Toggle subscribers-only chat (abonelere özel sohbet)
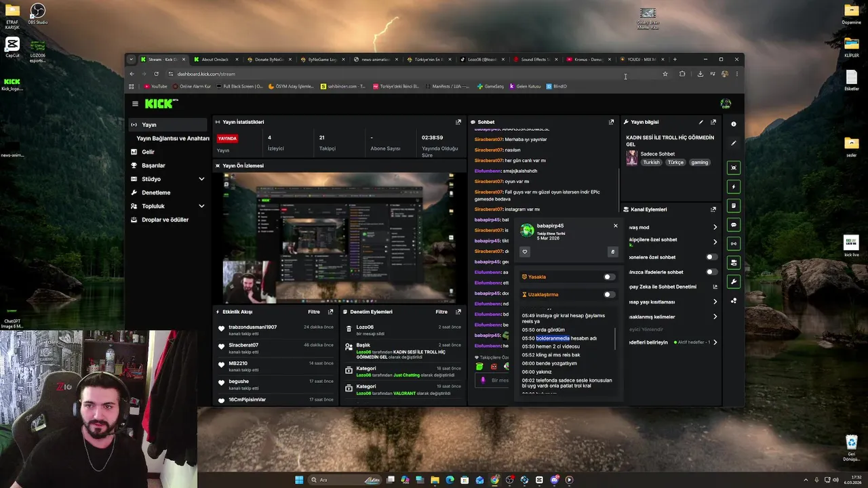The image size is (868, 488). click(x=711, y=257)
